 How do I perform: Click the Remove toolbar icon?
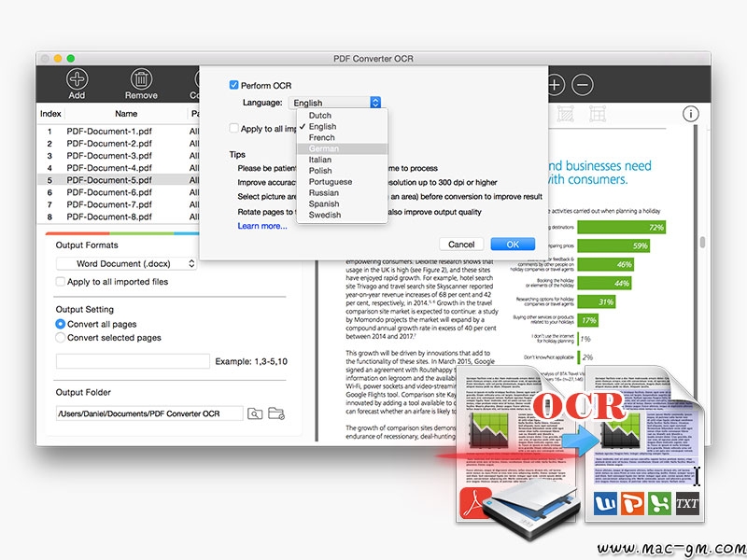[x=141, y=79]
